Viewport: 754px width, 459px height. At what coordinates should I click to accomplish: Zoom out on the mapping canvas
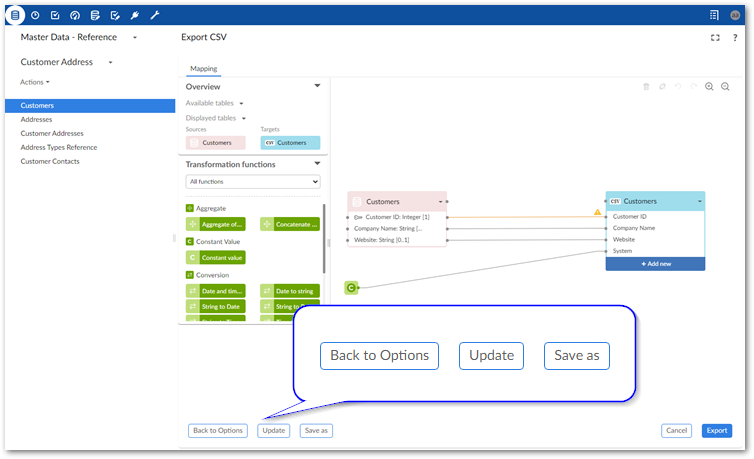click(x=725, y=87)
